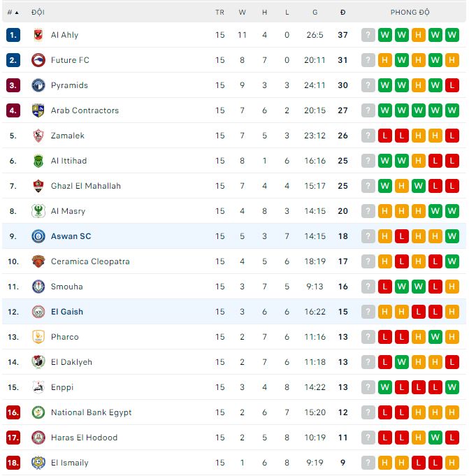Open the Pyramids club crest icon
The height and width of the screenshot is (476, 469).
point(38,85)
